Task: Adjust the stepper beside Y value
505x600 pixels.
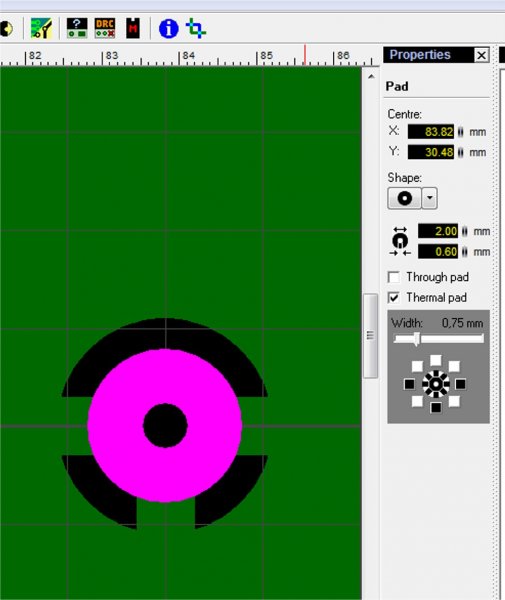Action: point(461,152)
